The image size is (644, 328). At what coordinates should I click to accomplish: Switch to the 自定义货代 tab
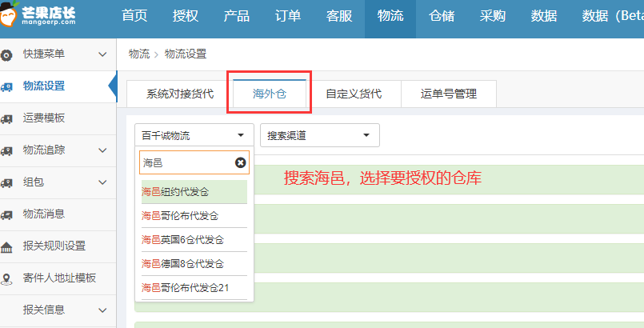pyautogui.click(x=354, y=94)
